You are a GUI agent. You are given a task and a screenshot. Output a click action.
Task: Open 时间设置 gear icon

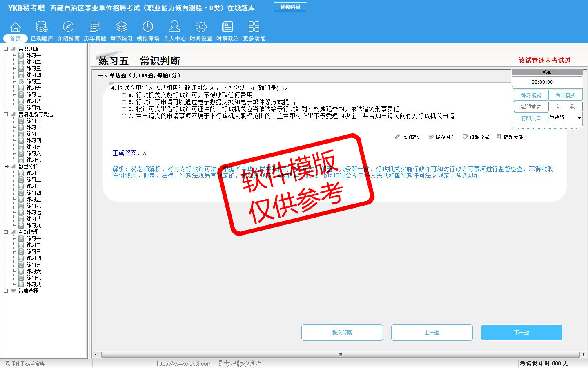click(201, 27)
